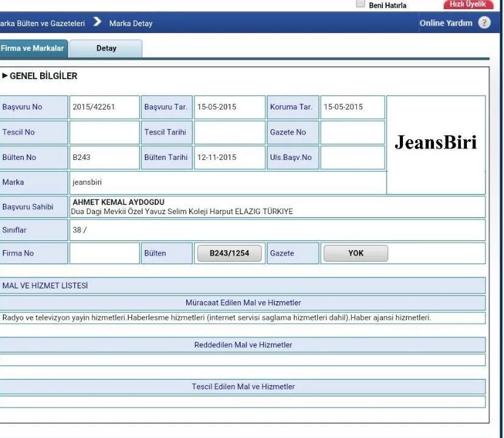Select application number 2015/42261
Image resolution: width=504 pixels, height=438 pixels.
[94, 107]
